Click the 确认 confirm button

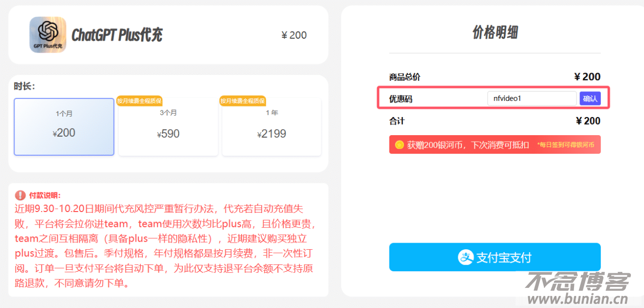[590, 98]
